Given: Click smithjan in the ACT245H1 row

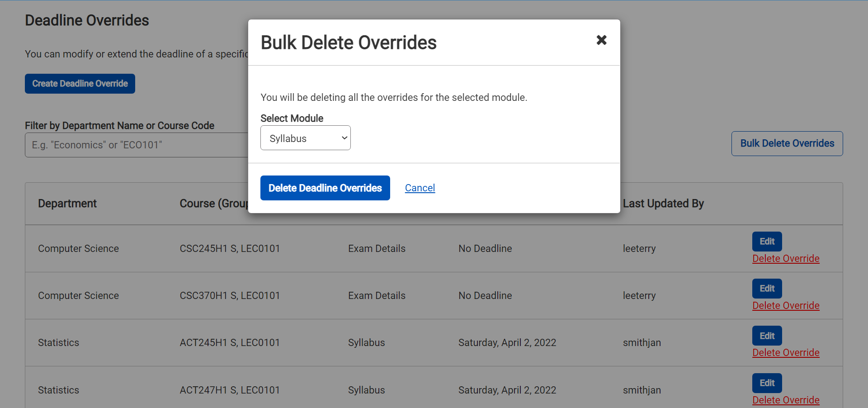Looking at the screenshot, I should pyautogui.click(x=642, y=342).
